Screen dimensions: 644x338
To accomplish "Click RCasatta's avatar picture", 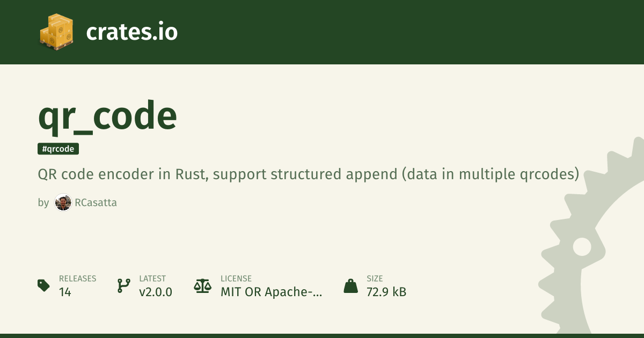I will tap(63, 203).
